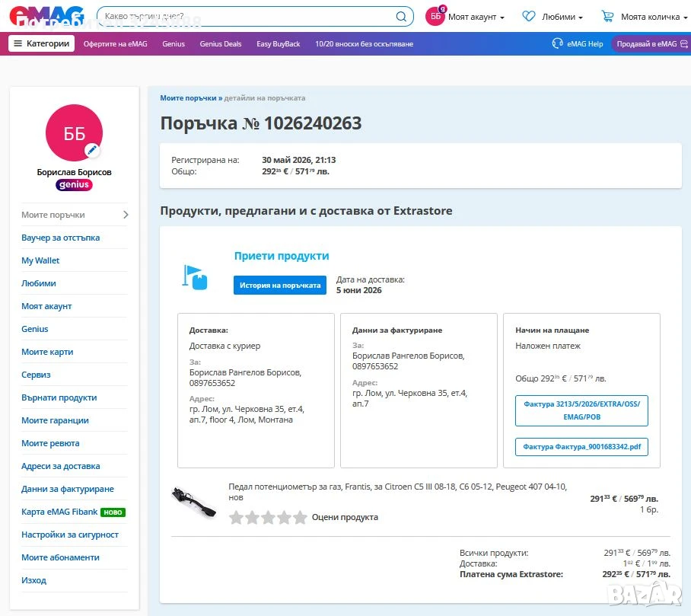Click the 'Приети продукти' status text
Image resolution: width=691 pixels, height=616 pixels.
[282, 256]
